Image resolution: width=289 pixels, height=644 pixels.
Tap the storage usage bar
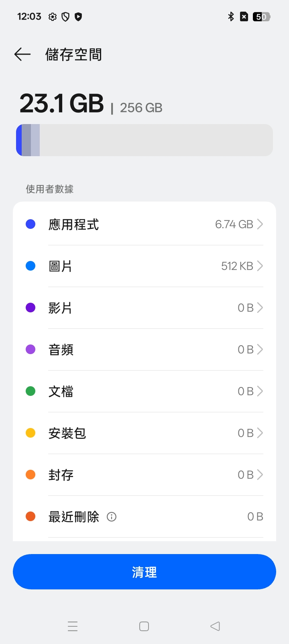(144, 140)
